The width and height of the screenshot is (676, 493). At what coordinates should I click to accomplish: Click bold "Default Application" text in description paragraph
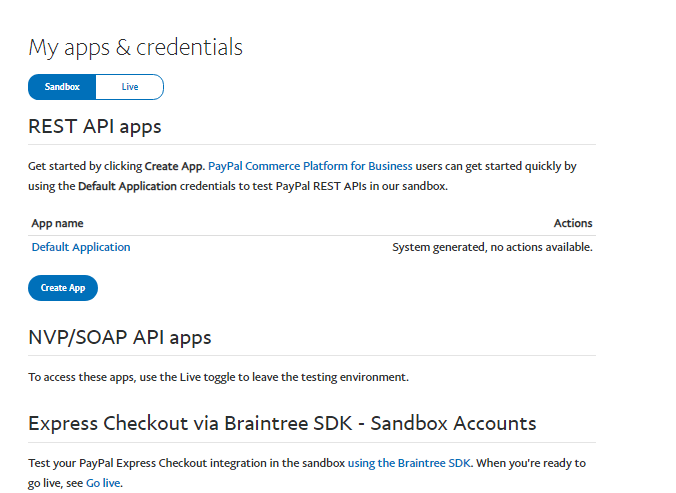127,186
